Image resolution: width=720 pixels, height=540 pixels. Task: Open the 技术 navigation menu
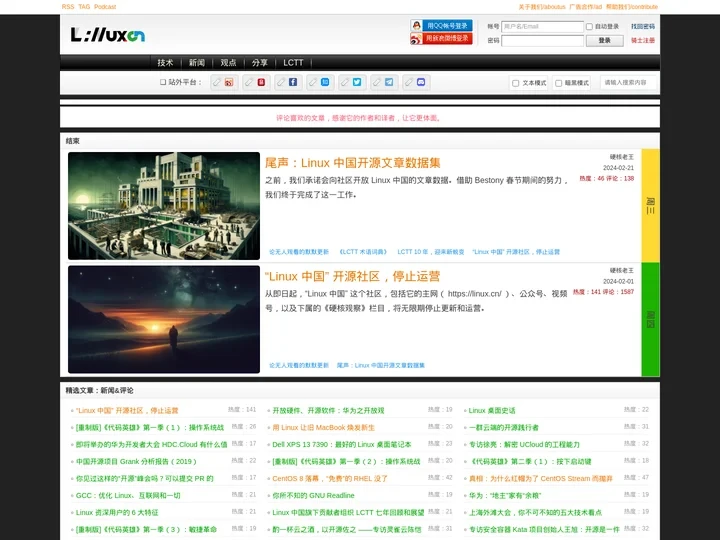coord(165,62)
